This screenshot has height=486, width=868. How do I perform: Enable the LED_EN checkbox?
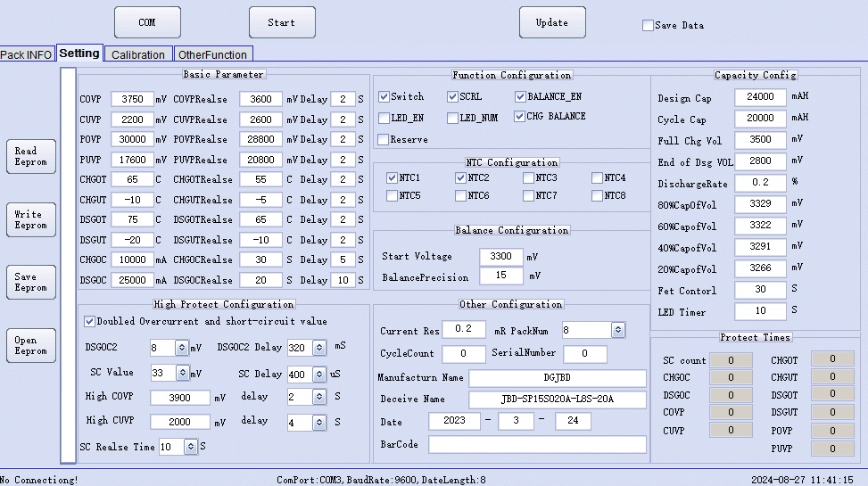[x=384, y=118]
